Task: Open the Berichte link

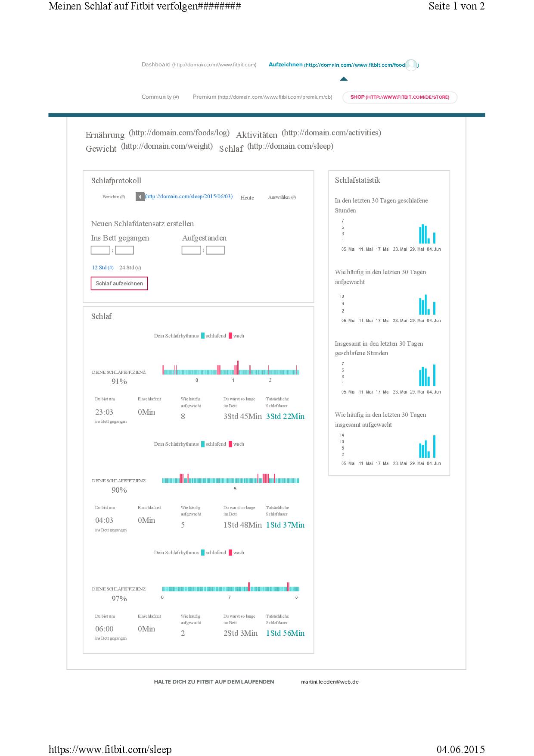Action: pos(113,197)
